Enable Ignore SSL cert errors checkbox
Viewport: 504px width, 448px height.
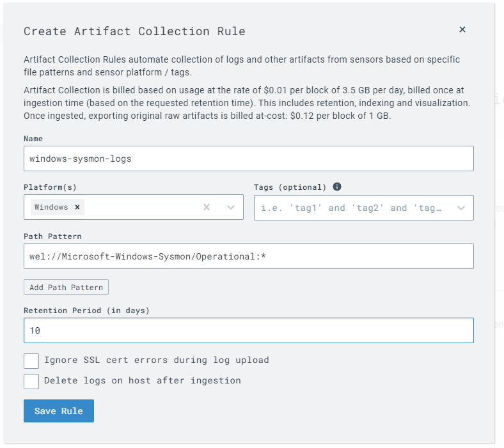point(31,361)
